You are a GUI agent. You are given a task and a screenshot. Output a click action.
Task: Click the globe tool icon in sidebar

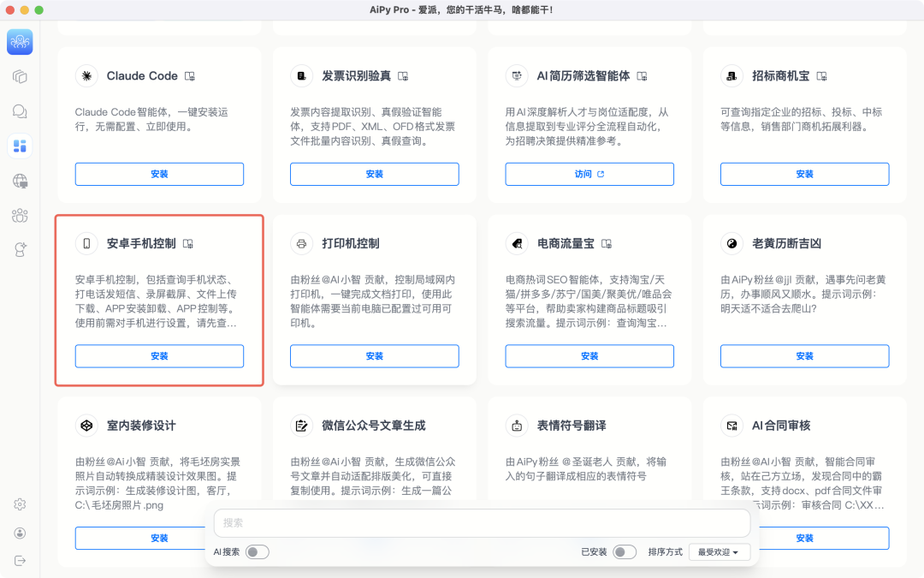click(x=19, y=182)
